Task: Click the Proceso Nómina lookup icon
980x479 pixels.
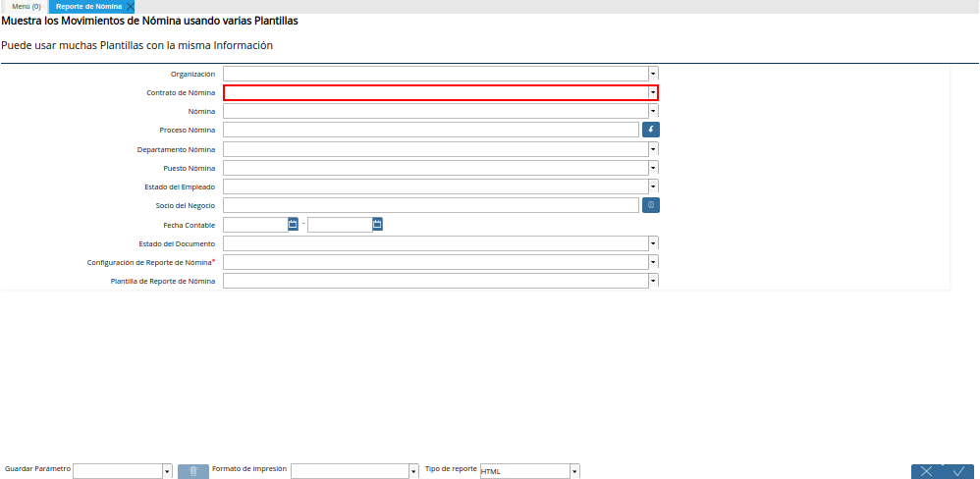Action: pos(651,130)
